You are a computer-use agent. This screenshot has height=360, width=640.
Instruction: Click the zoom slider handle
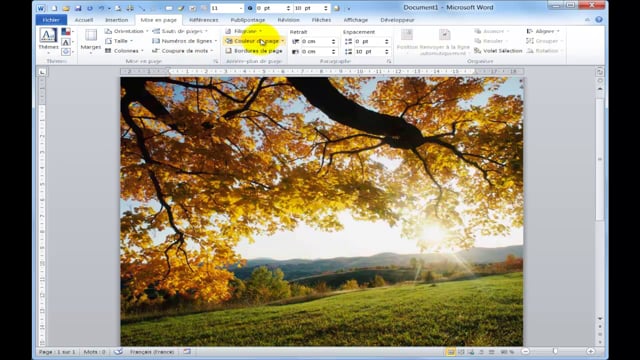[x=555, y=351]
